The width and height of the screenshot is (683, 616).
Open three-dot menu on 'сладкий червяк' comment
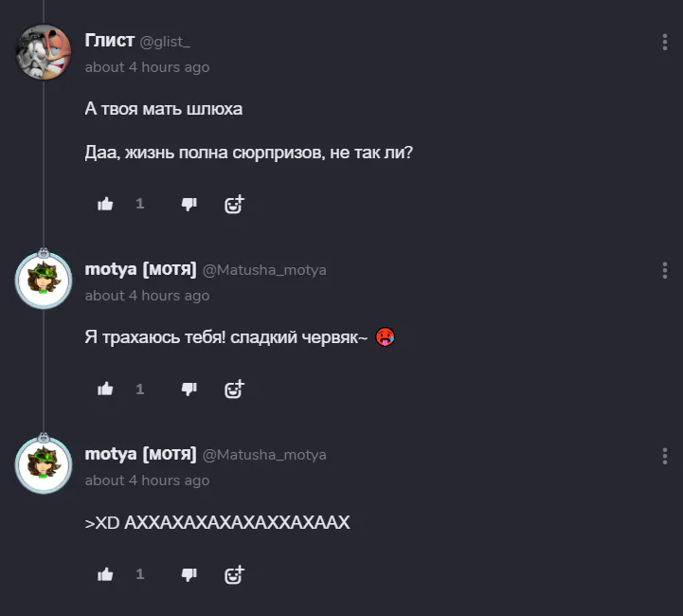[x=665, y=270]
